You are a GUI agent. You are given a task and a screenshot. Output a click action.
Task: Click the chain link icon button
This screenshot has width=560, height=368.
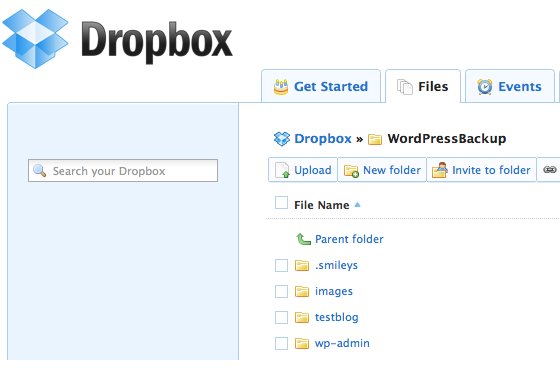pyautogui.click(x=549, y=170)
